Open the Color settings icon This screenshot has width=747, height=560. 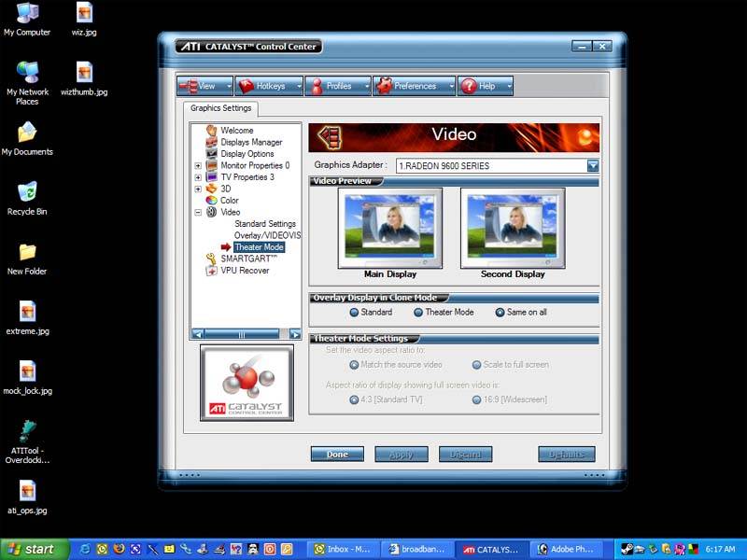[212, 201]
